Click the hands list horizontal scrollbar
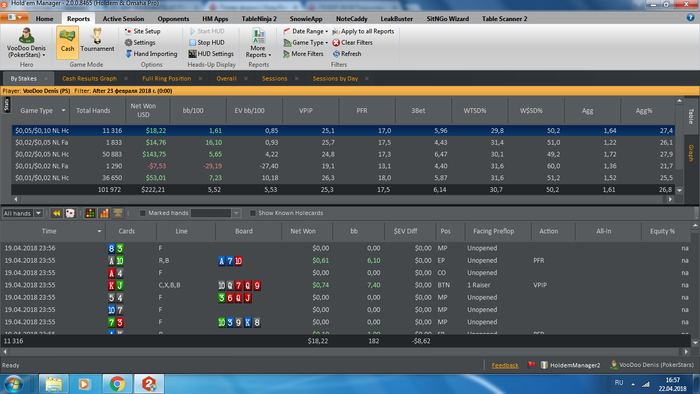 [346, 352]
